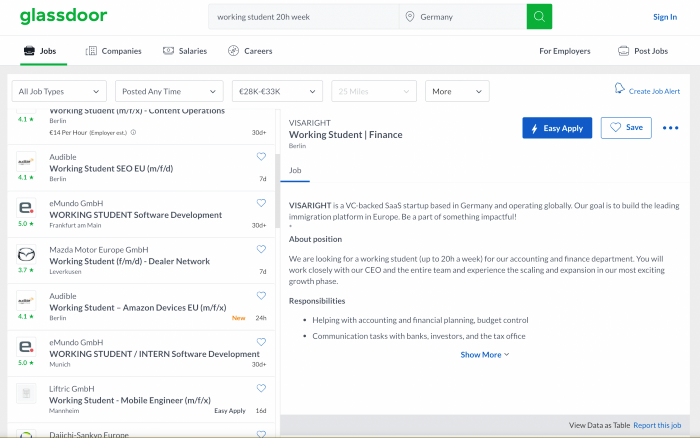Open Working Student (f/m/d) - Dealer Network listing
Image resolution: width=700 pixels, height=438 pixels.
129,261
